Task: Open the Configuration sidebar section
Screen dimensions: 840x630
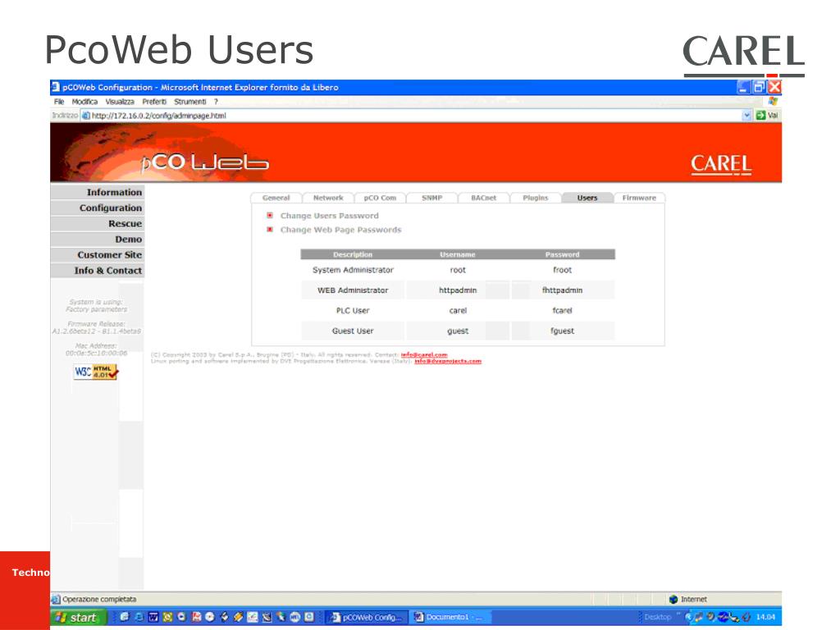Action: tap(97, 208)
